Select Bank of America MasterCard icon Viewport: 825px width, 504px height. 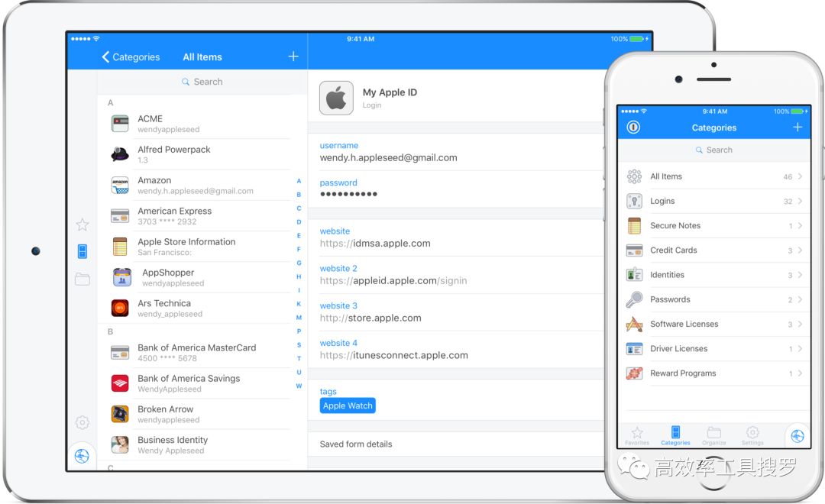coord(120,353)
